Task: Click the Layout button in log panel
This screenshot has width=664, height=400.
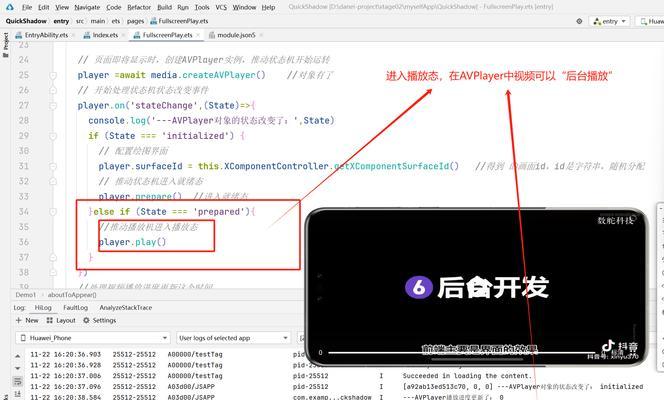Action: (61, 320)
